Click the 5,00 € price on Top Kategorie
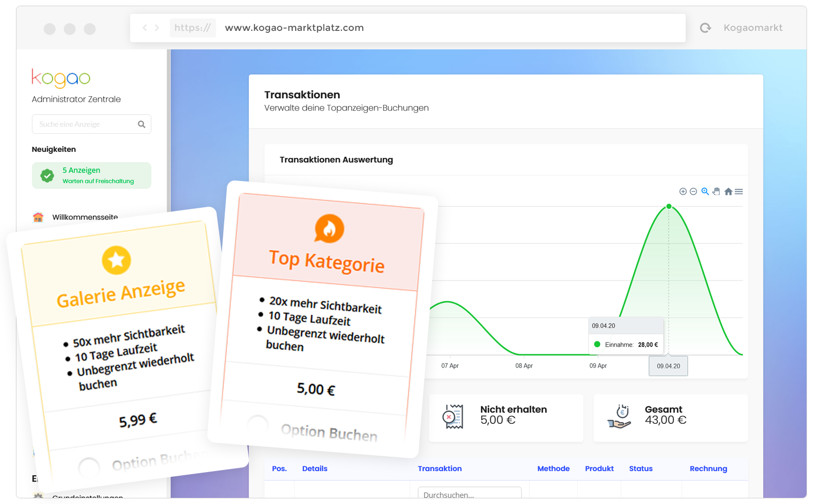The height and width of the screenshot is (504, 823). [316, 389]
